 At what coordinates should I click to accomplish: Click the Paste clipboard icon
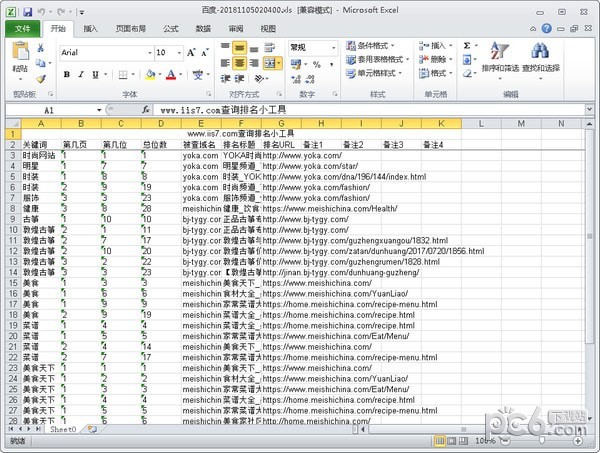[20, 52]
